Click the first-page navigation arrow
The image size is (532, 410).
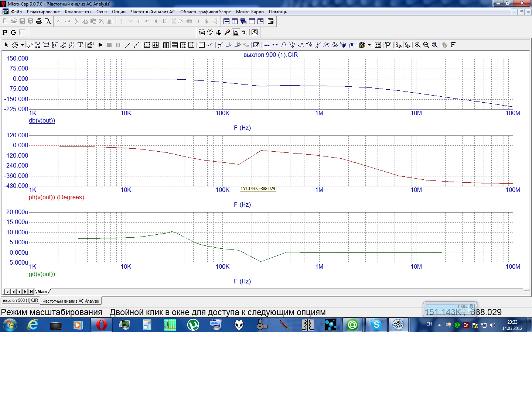(13, 292)
